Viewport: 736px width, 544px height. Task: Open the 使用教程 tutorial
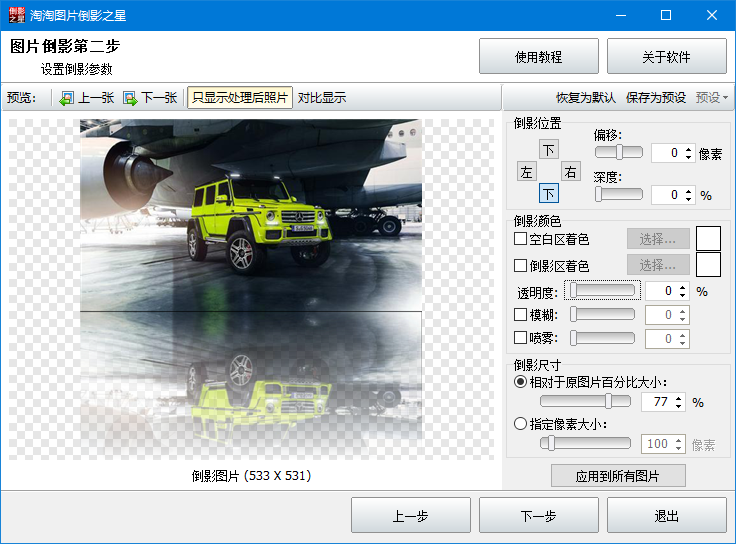tap(539, 57)
